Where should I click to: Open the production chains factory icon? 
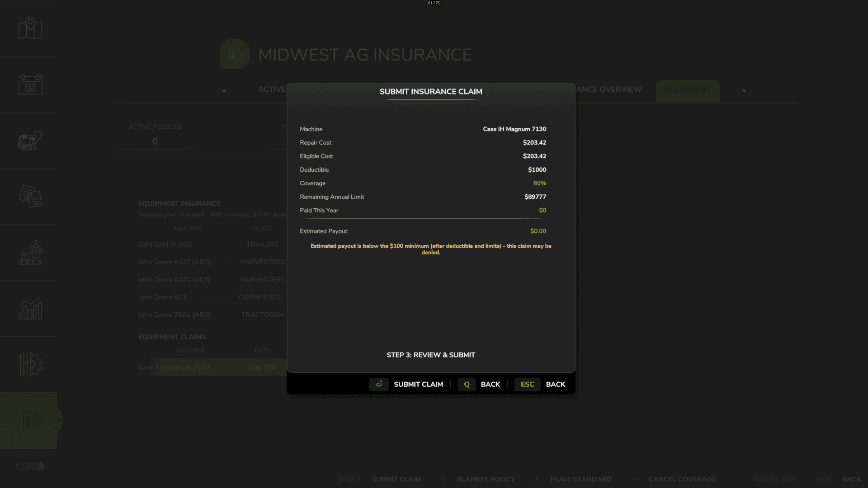(30, 252)
